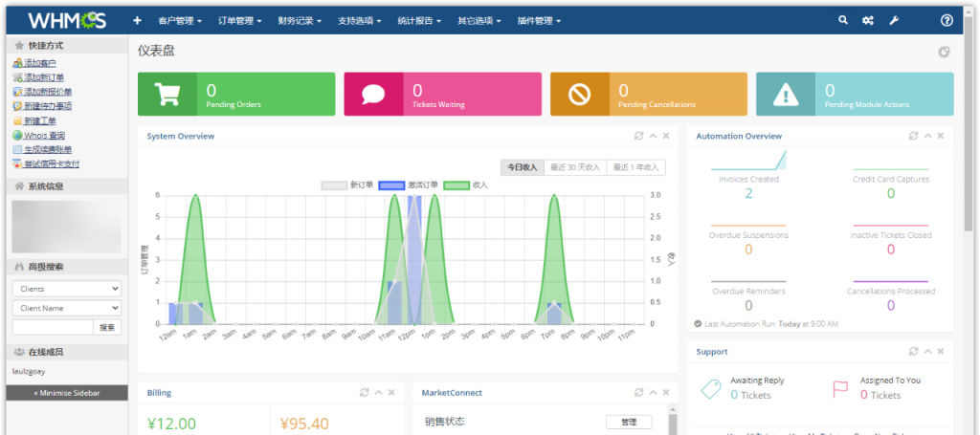Click the warning triangle Pending Module Actions icon
Image resolution: width=980 pixels, height=435 pixels.
click(x=786, y=95)
